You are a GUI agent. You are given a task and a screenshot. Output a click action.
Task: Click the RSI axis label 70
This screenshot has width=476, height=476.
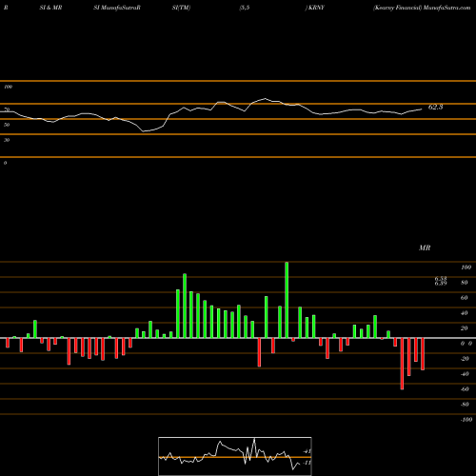[7, 109]
